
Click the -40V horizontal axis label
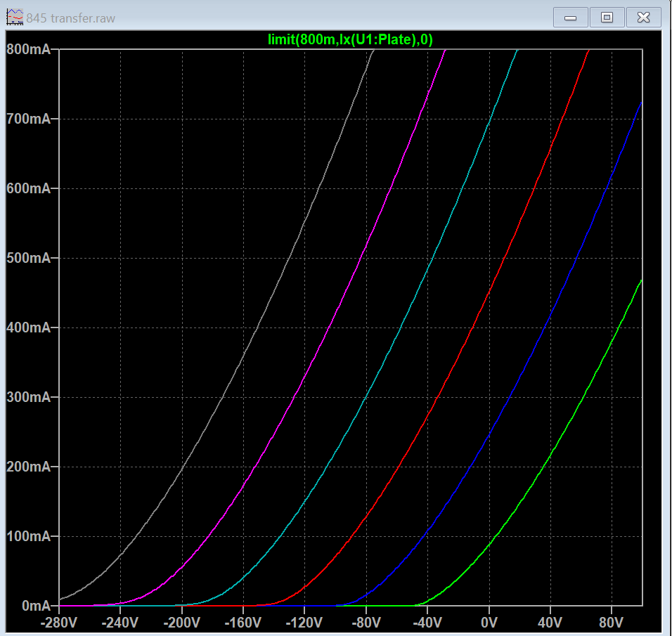tap(427, 623)
